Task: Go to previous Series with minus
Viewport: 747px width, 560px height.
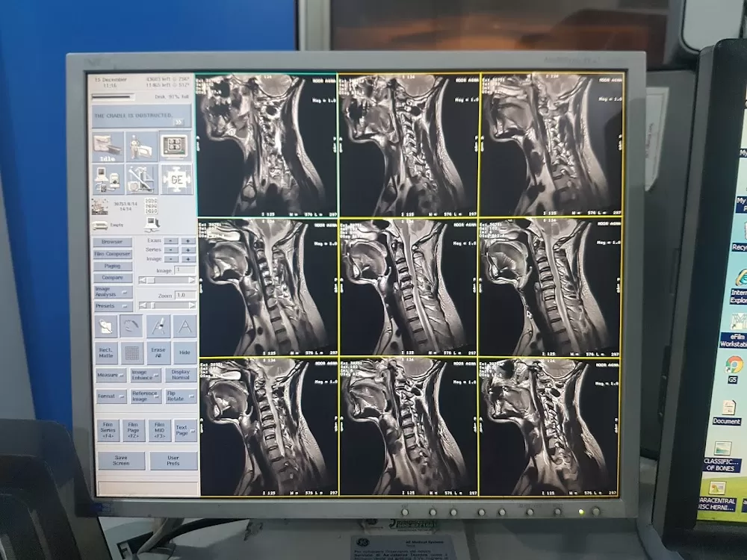Action: (x=170, y=250)
